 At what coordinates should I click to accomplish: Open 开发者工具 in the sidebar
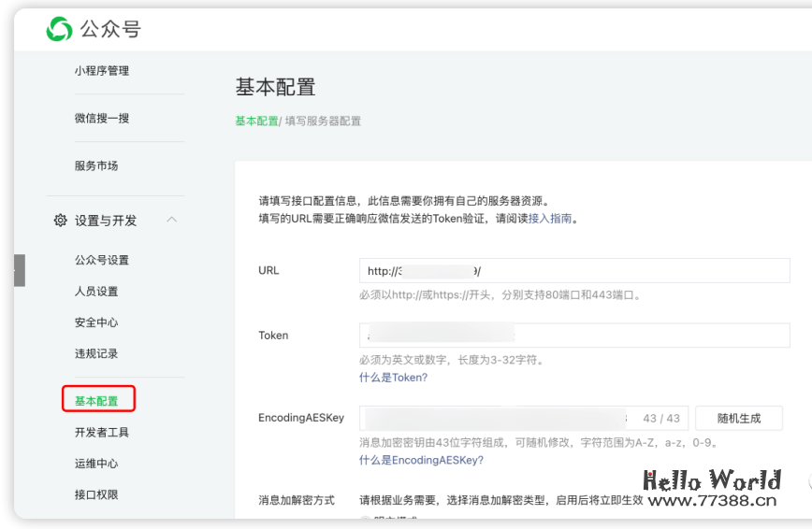coord(101,432)
